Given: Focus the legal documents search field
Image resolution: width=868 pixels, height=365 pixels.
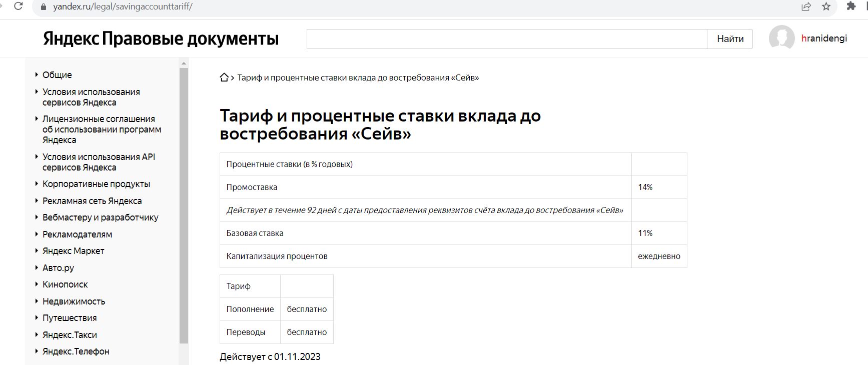Looking at the screenshot, I should coord(506,39).
